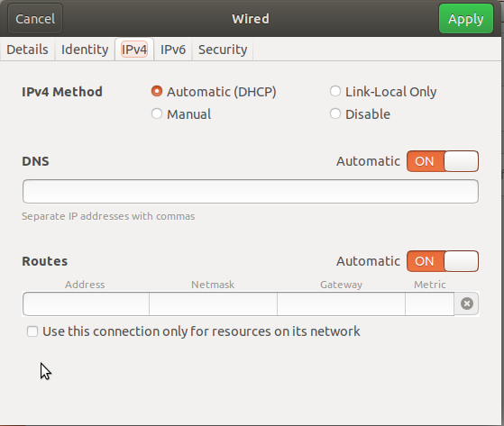Switch to the IPv6 tab
The width and height of the screenshot is (504, 426).
click(173, 50)
